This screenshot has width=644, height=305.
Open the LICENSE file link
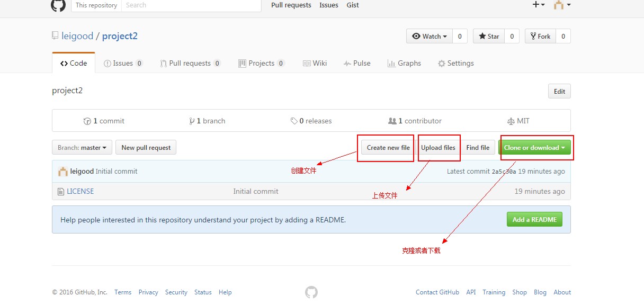(80, 191)
